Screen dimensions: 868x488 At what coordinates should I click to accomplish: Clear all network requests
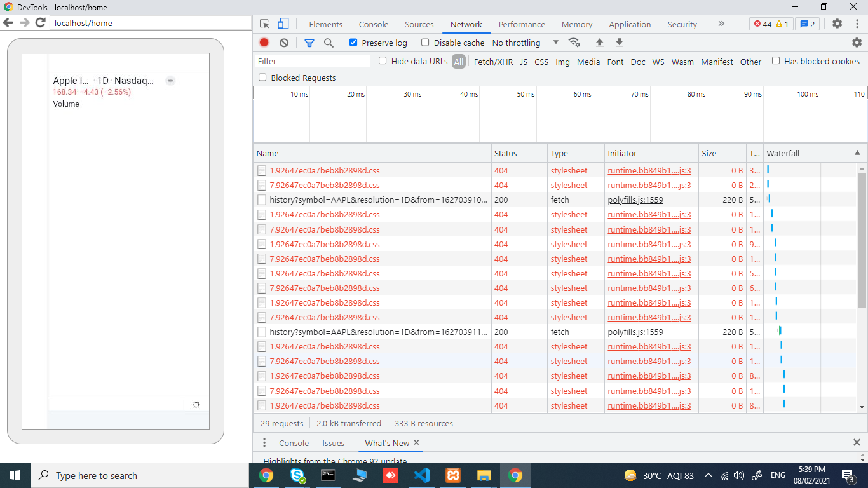(x=283, y=43)
